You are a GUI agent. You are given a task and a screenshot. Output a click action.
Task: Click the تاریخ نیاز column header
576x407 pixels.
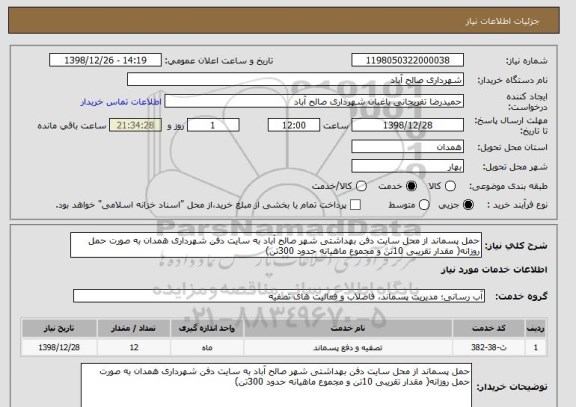coord(59,328)
